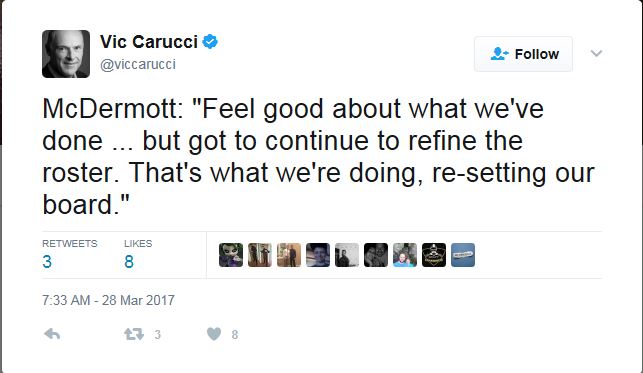Viewport: 643px width, 373px height.
Task: Click the reply arrow icon
Action: coord(52,334)
